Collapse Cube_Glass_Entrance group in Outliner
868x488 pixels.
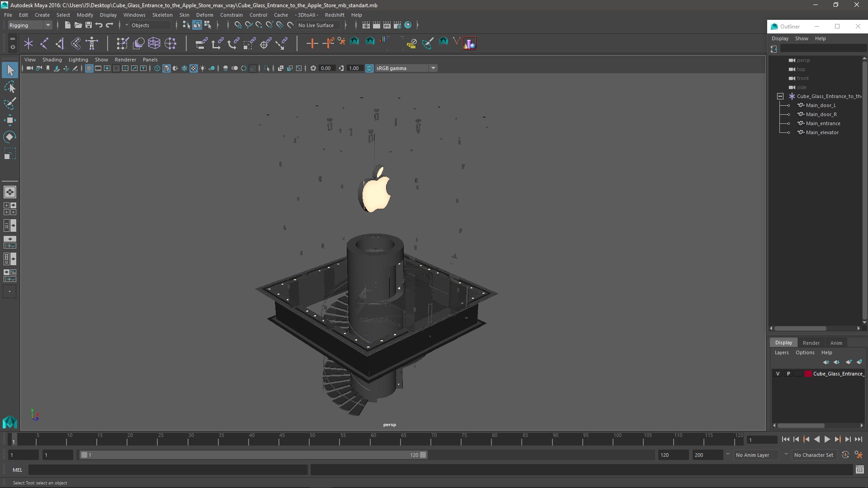click(x=780, y=96)
